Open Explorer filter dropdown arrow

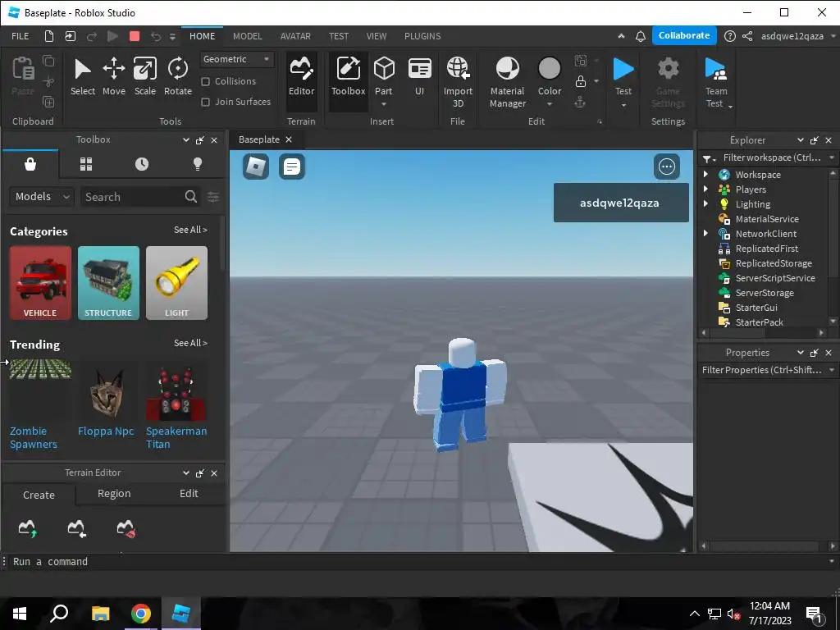(x=832, y=157)
